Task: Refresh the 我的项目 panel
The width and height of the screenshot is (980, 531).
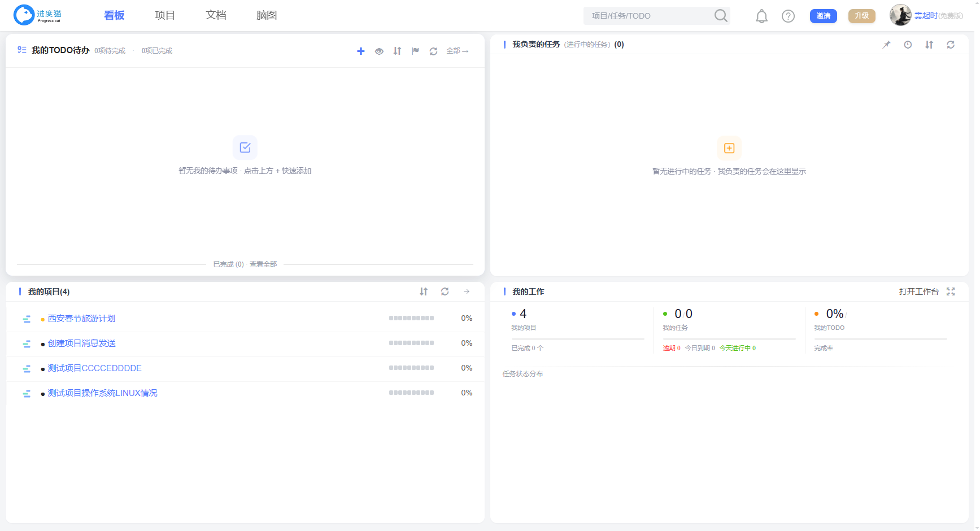Action: [x=445, y=291]
